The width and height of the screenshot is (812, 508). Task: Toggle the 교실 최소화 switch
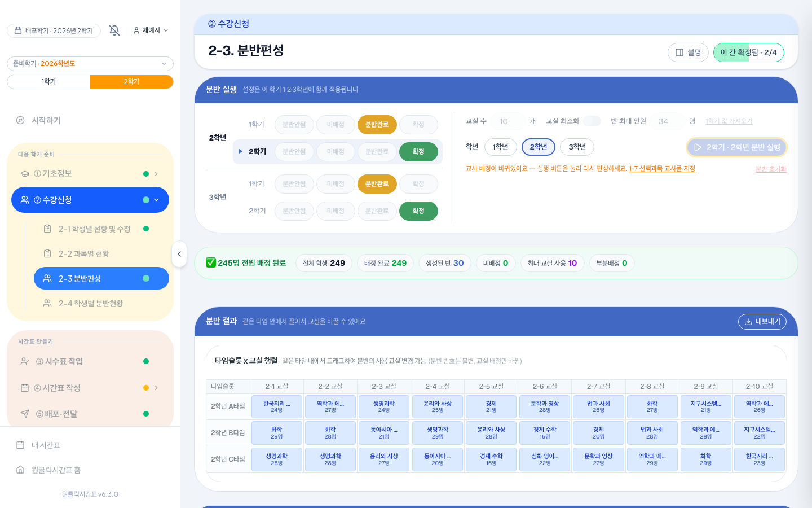(592, 121)
